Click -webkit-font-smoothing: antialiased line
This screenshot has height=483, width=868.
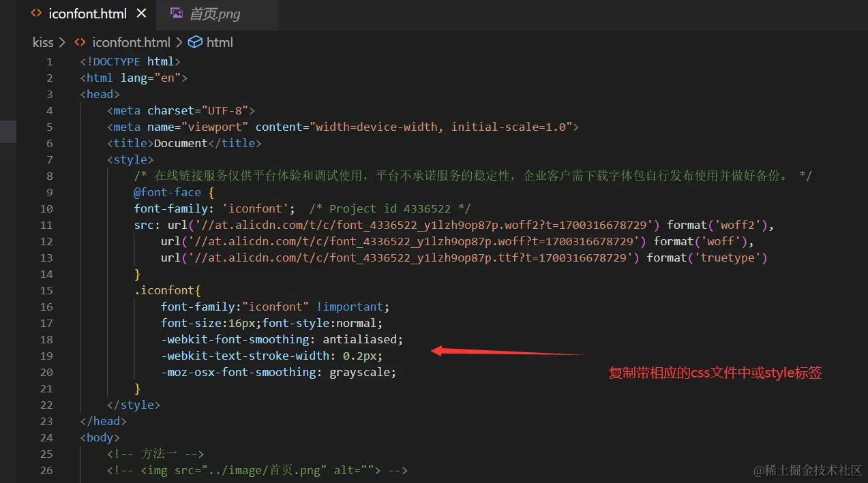click(x=282, y=339)
